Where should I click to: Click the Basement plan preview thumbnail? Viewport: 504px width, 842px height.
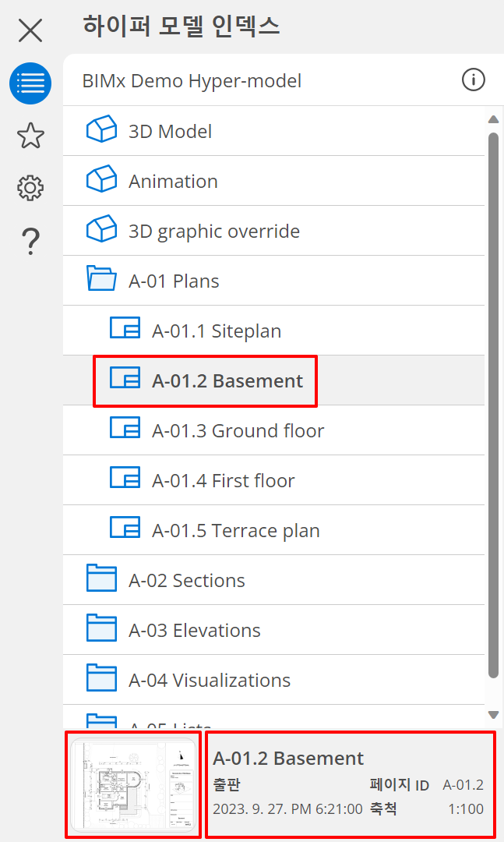[133, 785]
